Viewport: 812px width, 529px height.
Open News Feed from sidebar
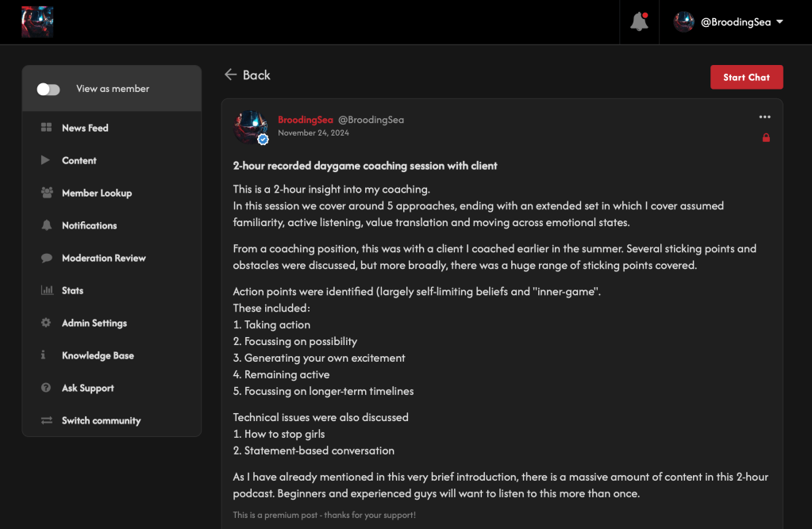tap(85, 128)
